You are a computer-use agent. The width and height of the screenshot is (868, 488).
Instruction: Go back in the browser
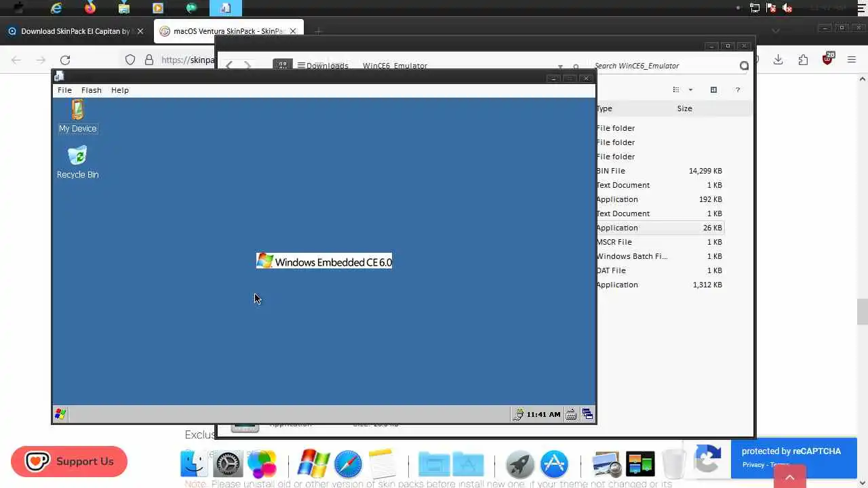pyautogui.click(x=16, y=60)
